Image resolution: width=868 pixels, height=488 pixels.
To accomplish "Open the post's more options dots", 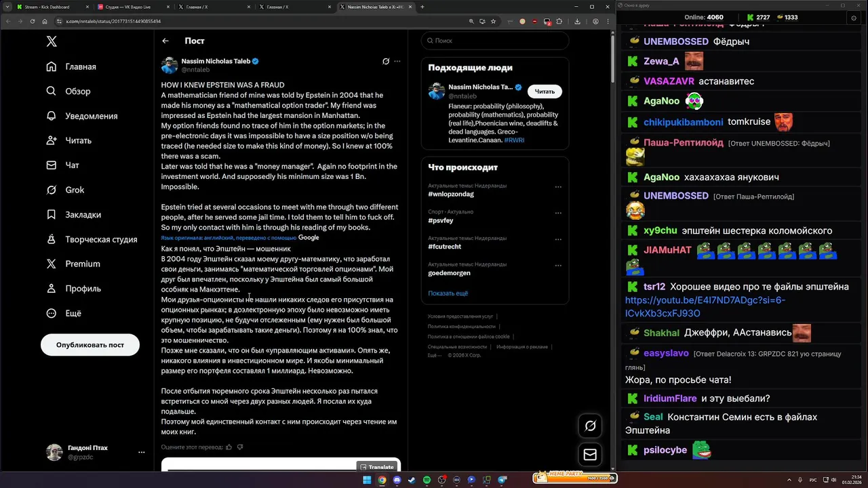I will (397, 61).
